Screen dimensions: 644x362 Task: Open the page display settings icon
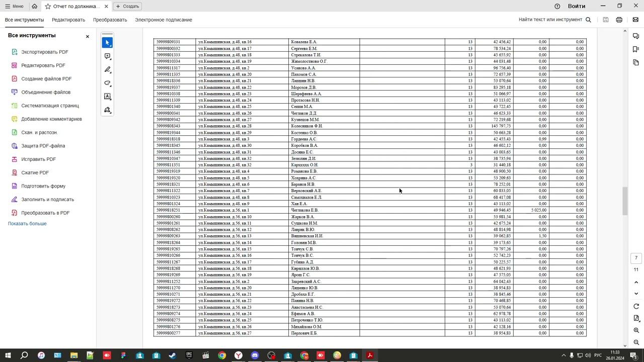coord(636,318)
